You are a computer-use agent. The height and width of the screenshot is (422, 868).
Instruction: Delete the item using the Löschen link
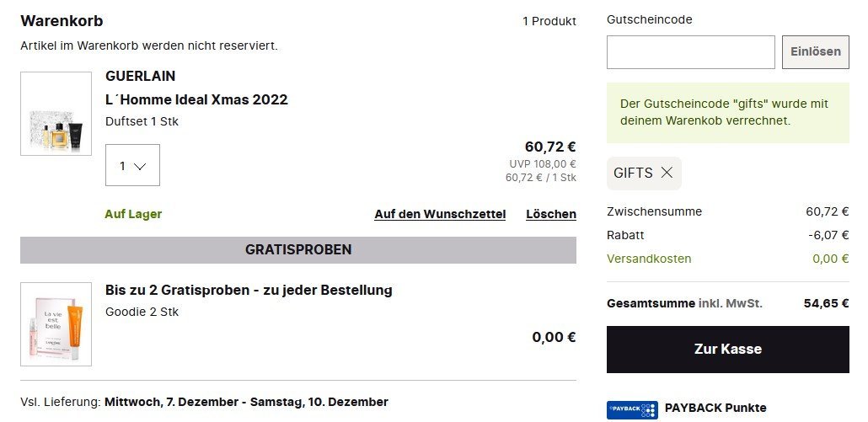[x=550, y=214]
